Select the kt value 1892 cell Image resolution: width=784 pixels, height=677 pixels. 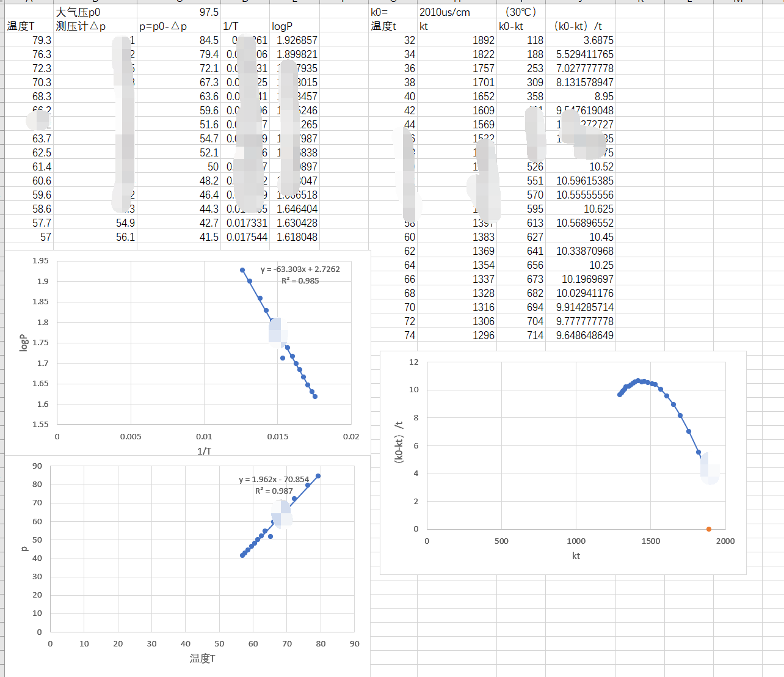483,40
